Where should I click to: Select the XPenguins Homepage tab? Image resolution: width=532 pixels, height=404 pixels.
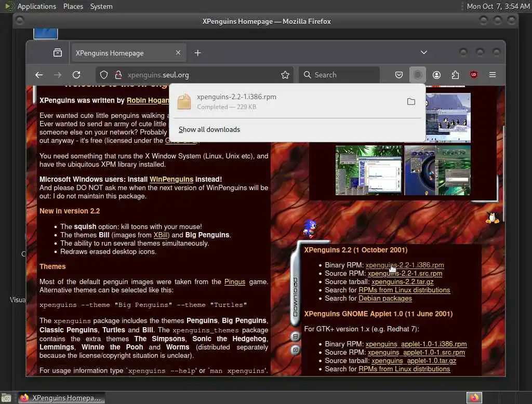pos(129,53)
